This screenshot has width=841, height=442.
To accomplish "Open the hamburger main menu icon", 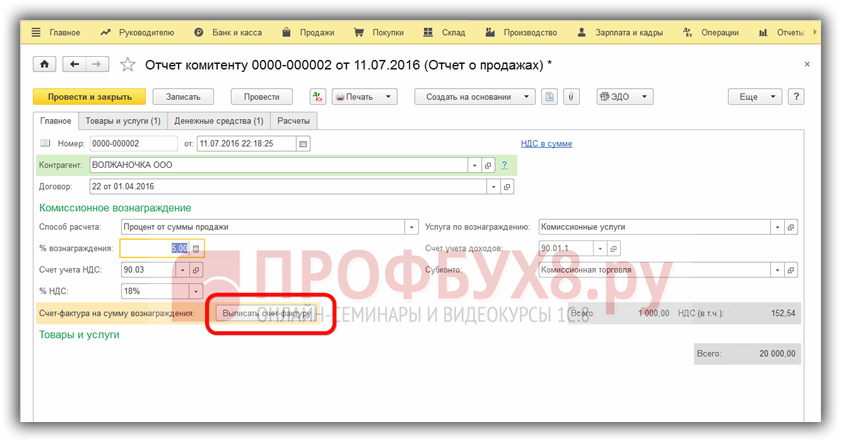I will pyautogui.click(x=37, y=32).
